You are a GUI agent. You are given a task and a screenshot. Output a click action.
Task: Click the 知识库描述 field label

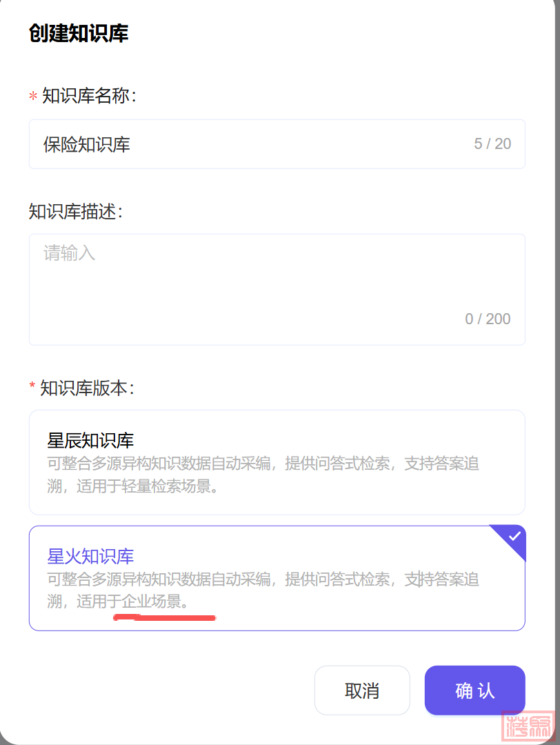76,211
